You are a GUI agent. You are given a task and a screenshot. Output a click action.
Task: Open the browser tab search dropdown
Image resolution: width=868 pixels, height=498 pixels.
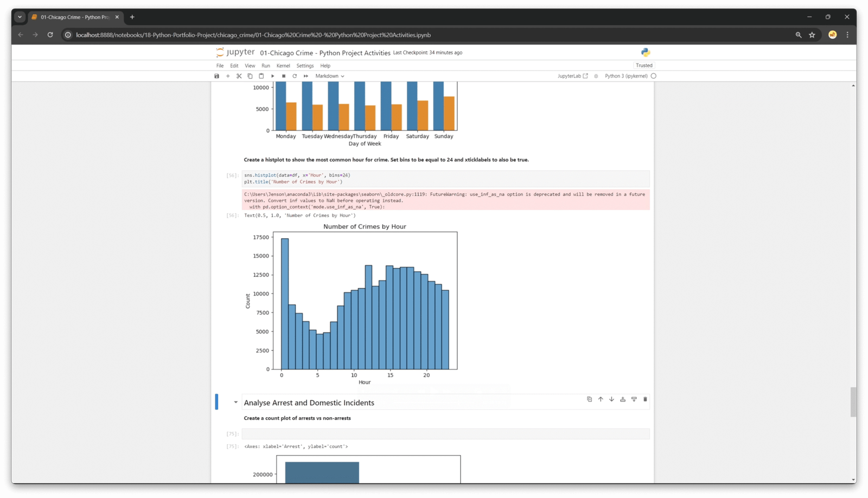point(20,17)
